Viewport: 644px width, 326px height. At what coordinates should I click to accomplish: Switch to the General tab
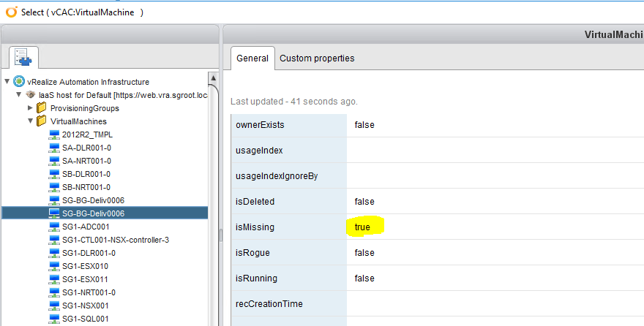[252, 58]
